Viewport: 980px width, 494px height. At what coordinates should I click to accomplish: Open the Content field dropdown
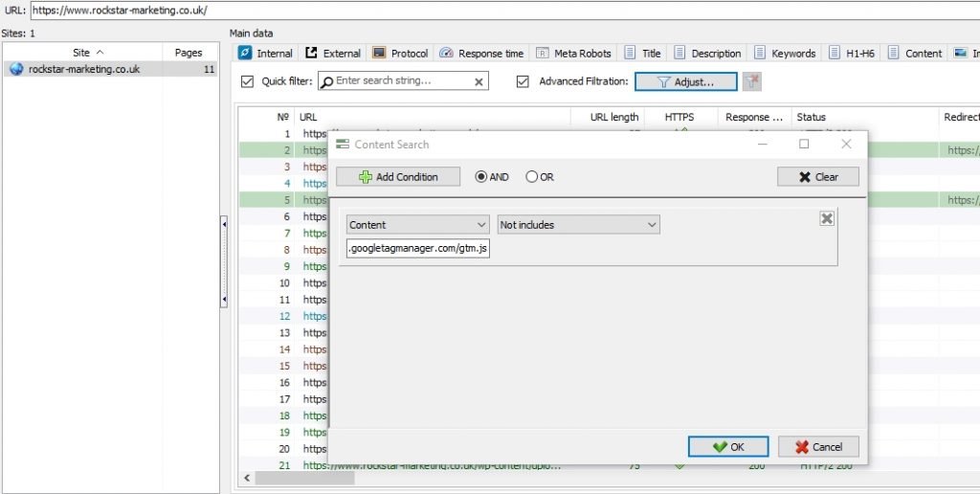(417, 225)
